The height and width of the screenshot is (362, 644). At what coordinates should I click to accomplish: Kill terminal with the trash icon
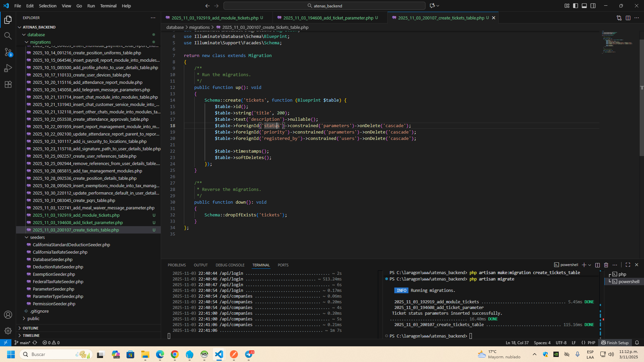[x=606, y=265]
